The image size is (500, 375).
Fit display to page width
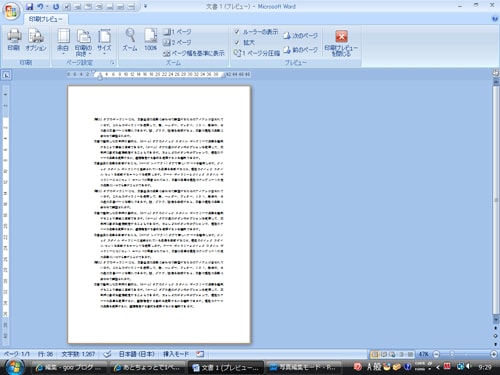click(x=194, y=53)
